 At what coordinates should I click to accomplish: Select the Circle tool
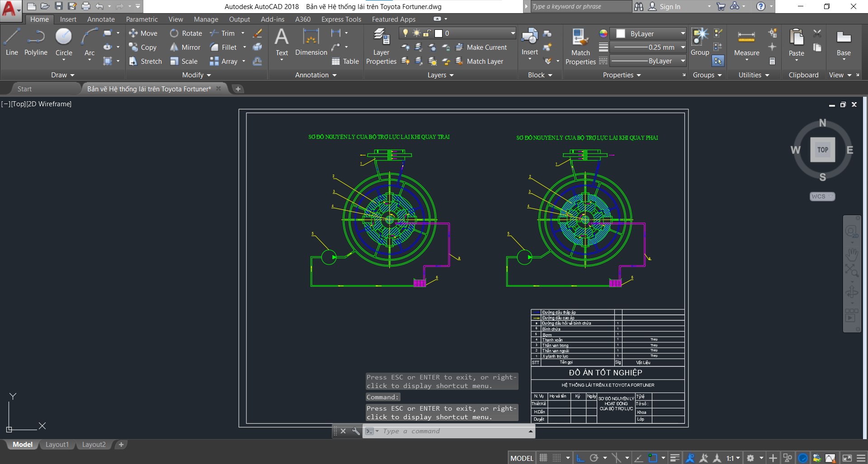click(64, 43)
